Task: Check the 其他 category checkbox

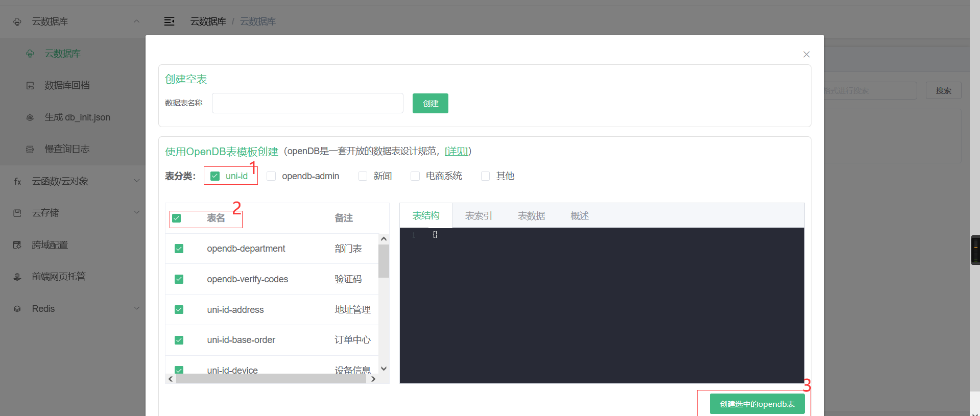Action: [x=485, y=176]
